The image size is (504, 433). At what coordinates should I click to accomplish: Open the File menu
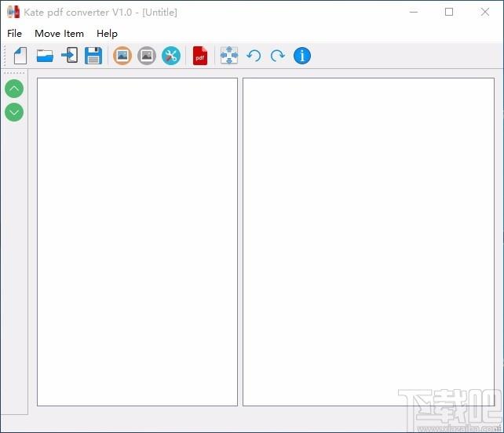click(x=14, y=34)
